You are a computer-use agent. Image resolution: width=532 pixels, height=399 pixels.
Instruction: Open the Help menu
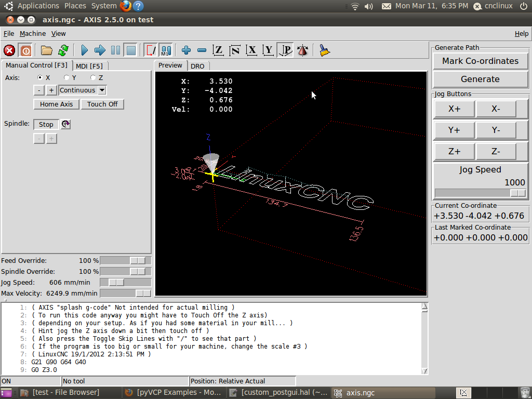[522, 34]
